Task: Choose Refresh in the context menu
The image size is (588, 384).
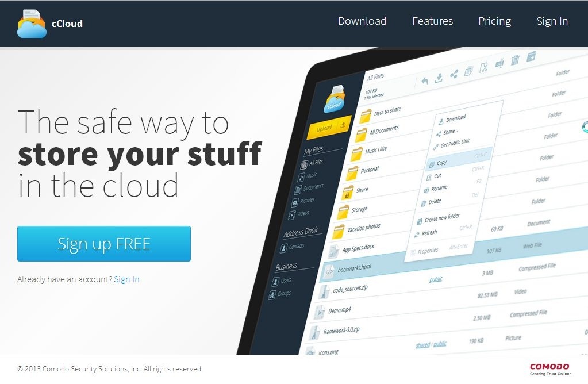Action: [x=426, y=233]
